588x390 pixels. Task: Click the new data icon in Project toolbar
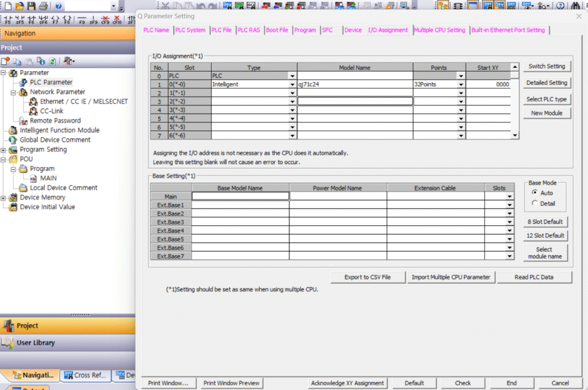[5, 61]
